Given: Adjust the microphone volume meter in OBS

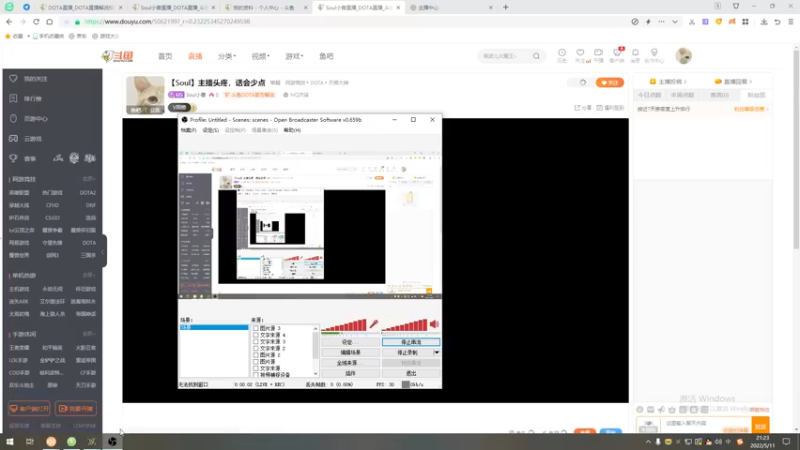Looking at the screenshot, I should 344,325.
